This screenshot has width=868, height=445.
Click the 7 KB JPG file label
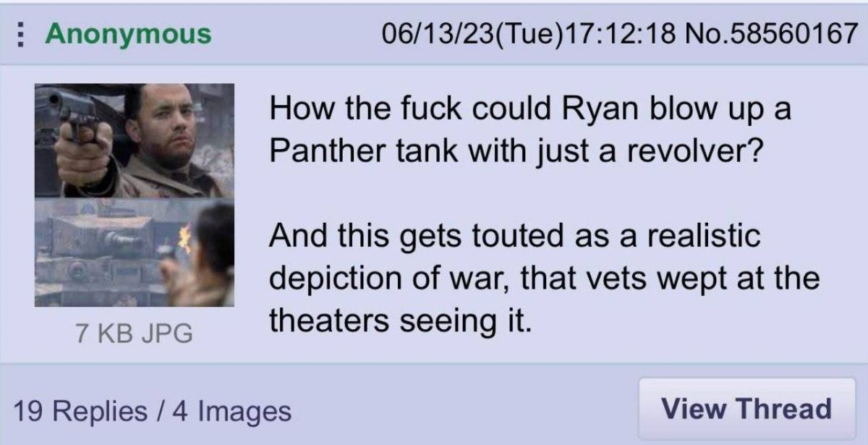[x=135, y=334]
